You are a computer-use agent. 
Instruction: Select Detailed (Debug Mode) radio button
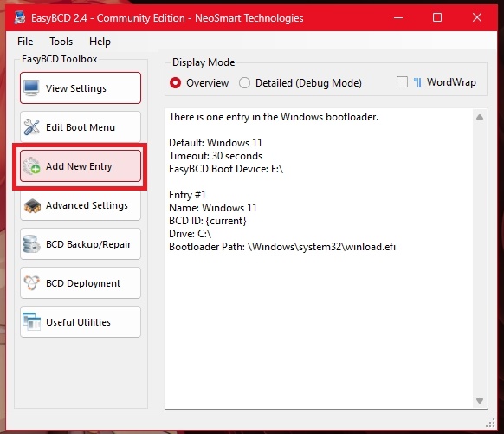tap(244, 83)
